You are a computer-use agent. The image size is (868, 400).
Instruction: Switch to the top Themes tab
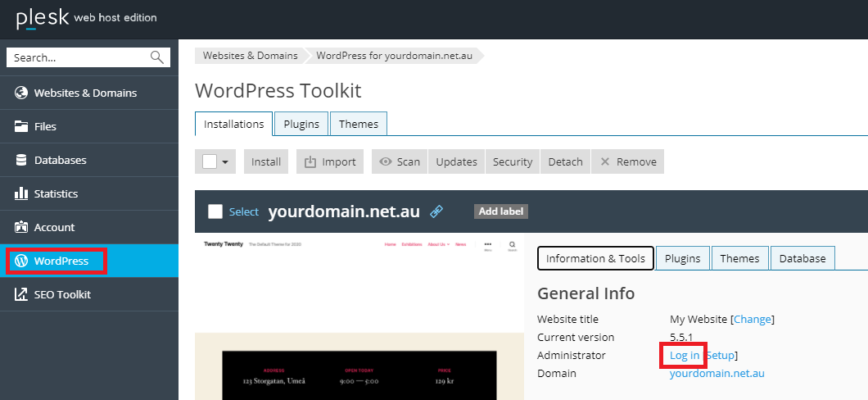pyautogui.click(x=359, y=124)
